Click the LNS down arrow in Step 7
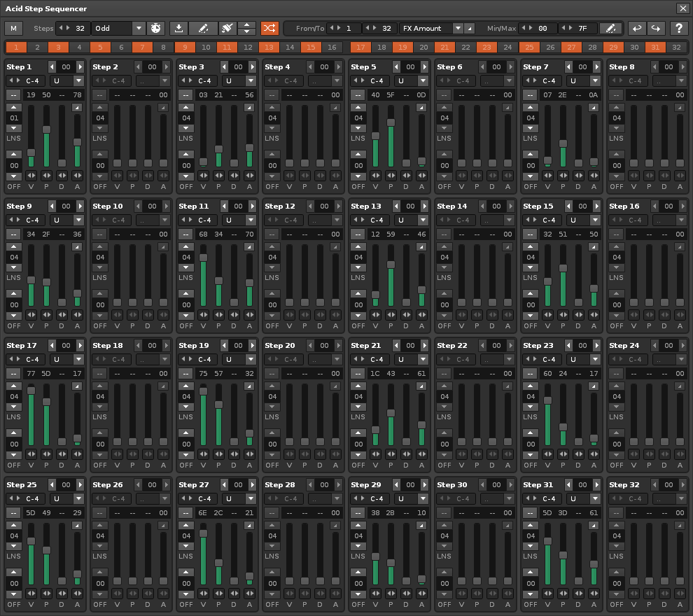Image resolution: width=693 pixels, height=616 pixels. click(531, 128)
